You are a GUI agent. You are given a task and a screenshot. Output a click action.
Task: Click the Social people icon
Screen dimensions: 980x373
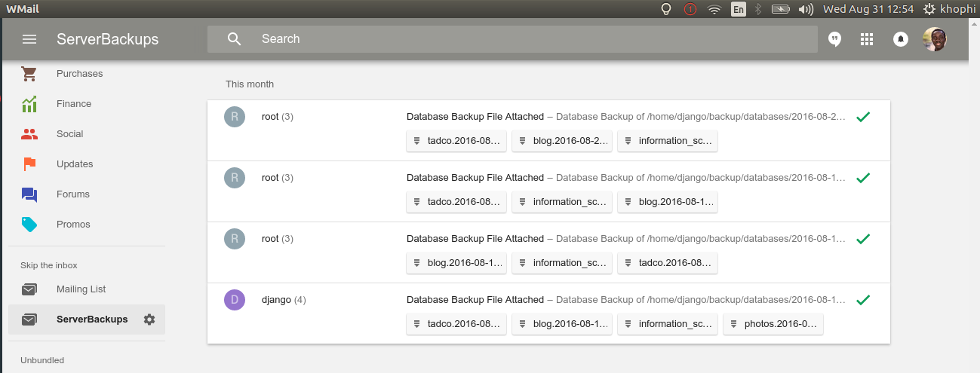29,134
